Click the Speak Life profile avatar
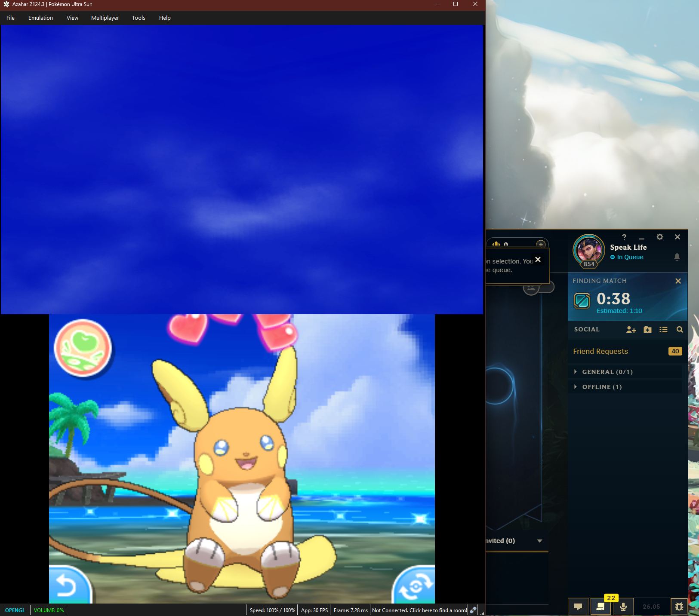Viewport: 699px width, 616px height. pos(589,251)
